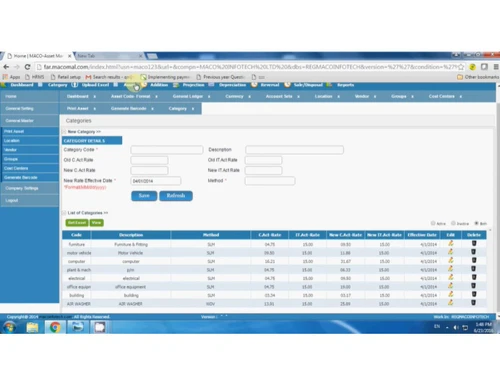
Task: Switch to the General Ledger tab
Action: point(188,96)
